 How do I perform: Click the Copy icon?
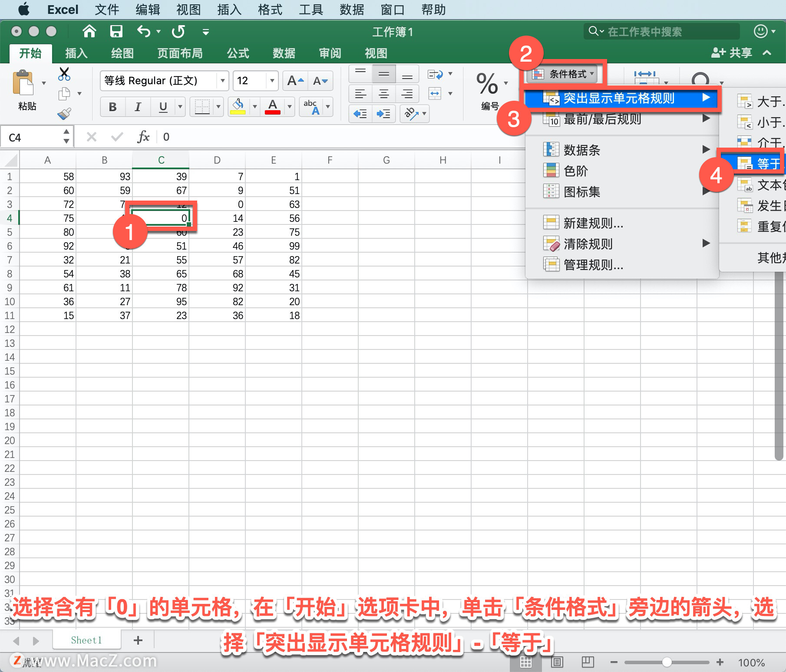[64, 93]
